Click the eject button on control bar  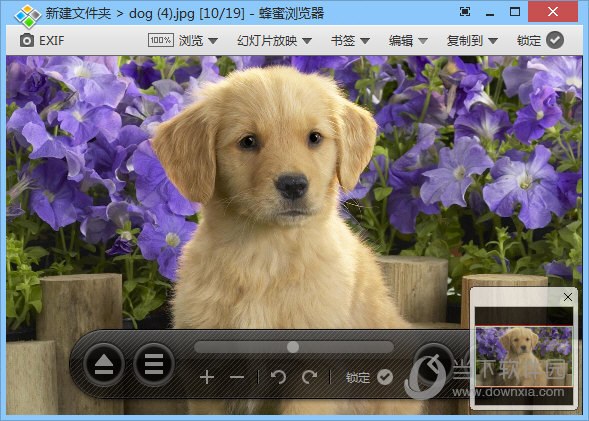pos(104,364)
